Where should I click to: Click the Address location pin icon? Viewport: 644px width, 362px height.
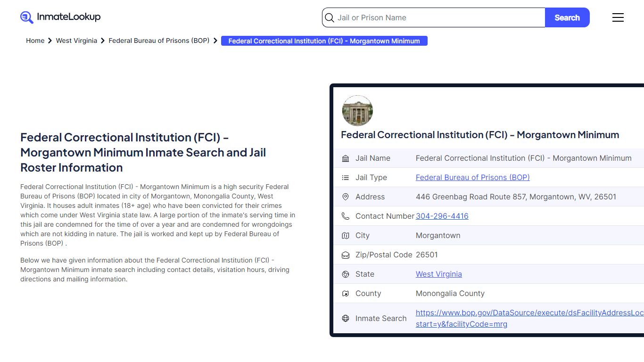point(346,197)
